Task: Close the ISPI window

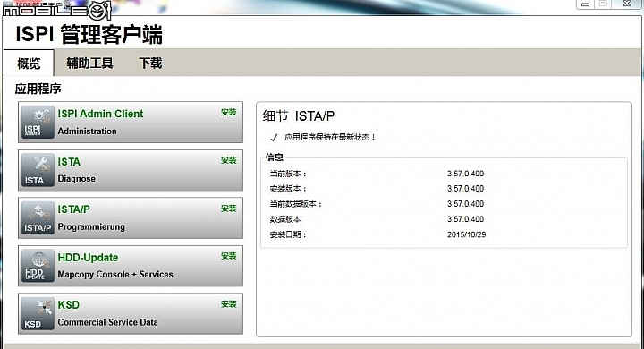Action: pos(627,4)
